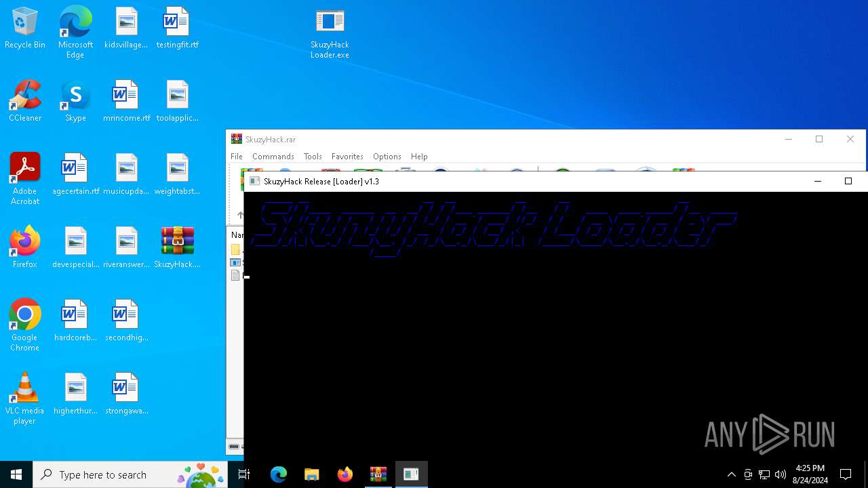The width and height of the screenshot is (868, 488).
Task: Open the network status tray icon
Action: point(764,474)
